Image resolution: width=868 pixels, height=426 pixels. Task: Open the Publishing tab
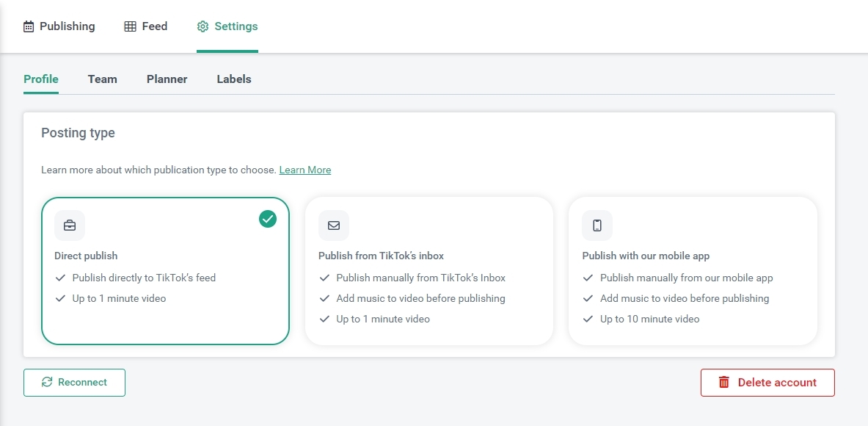[59, 26]
